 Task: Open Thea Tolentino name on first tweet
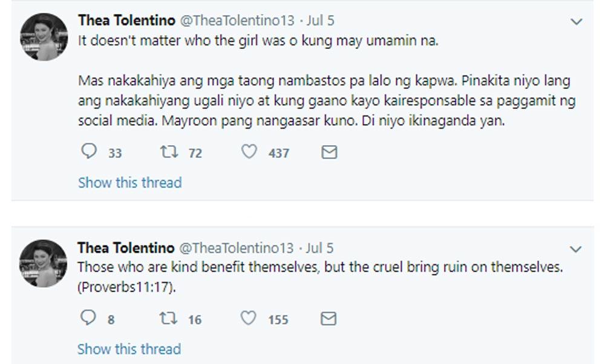[x=125, y=21]
